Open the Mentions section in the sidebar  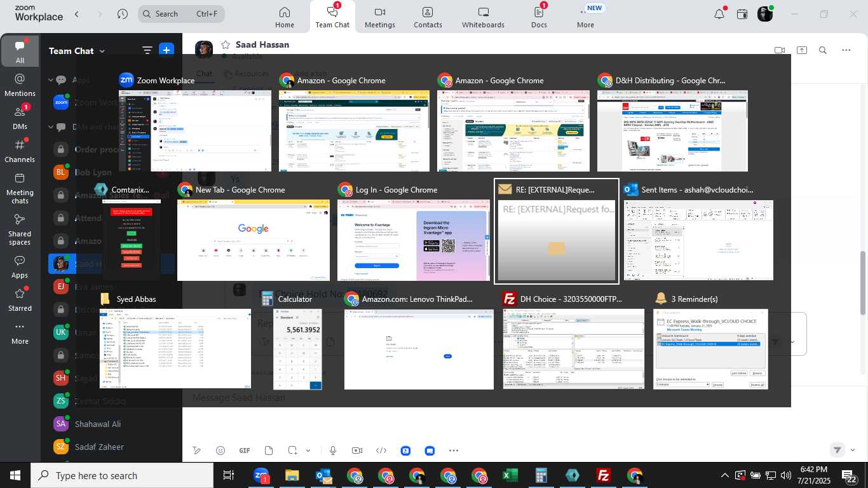tap(20, 85)
